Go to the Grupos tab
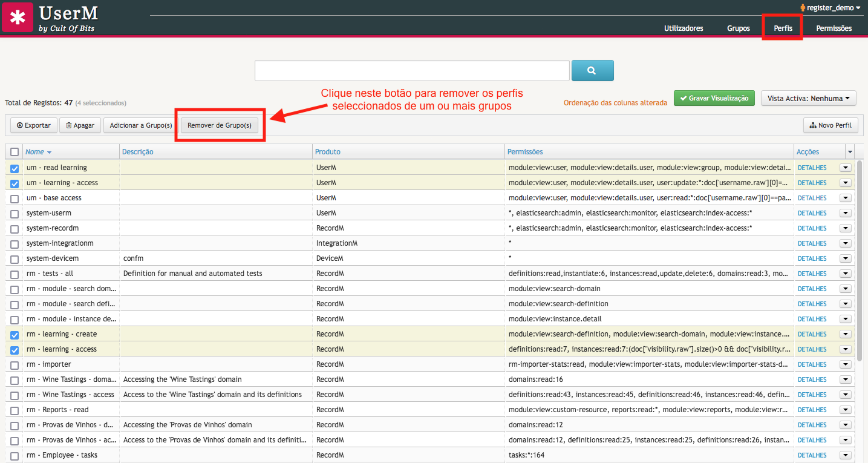Image resolution: width=868 pixels, height=463 pixels. click(x=739, y=28)
